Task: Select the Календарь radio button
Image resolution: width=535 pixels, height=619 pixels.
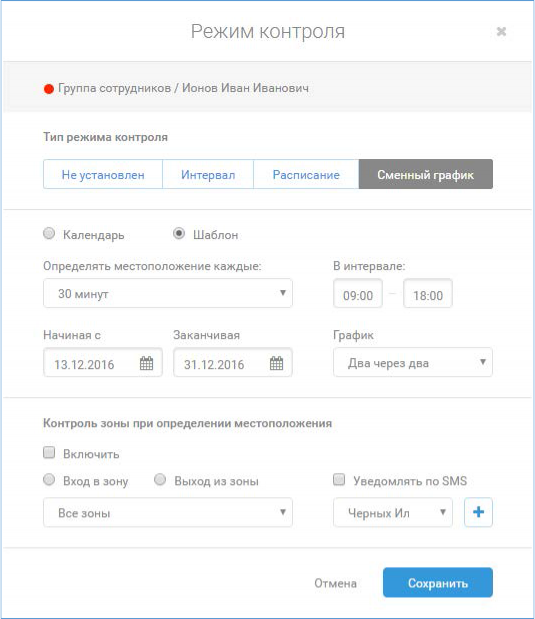Action: click(x=49, y=233)
